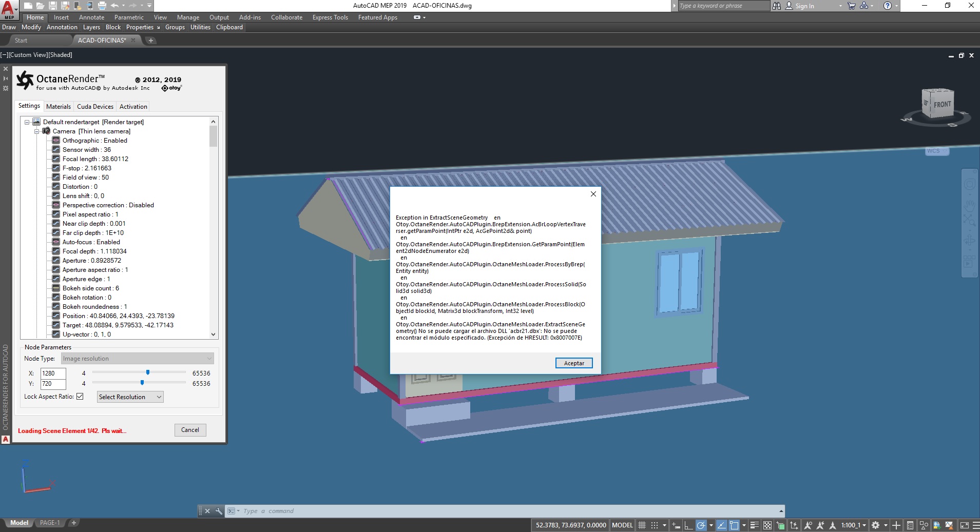Toggle lineweight display in status bar
This screenshot has height=532, width=980.
pyautogui.click(x=755, y=525)
